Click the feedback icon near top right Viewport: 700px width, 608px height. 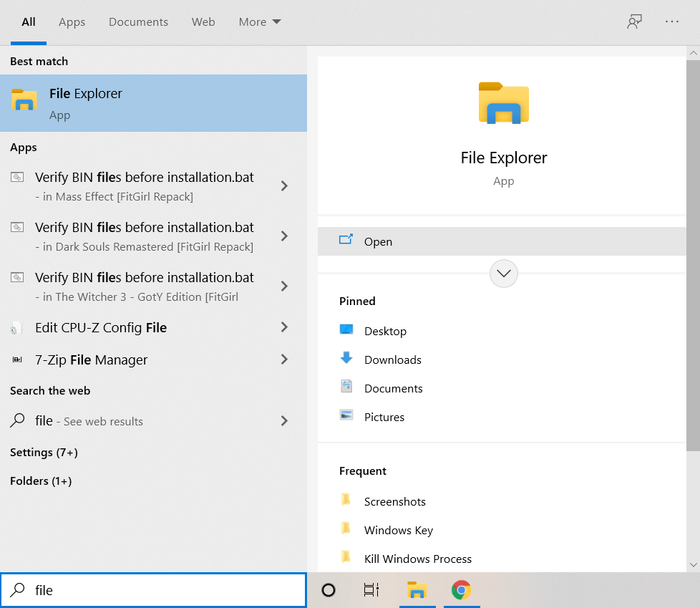[x=634, y=21]
